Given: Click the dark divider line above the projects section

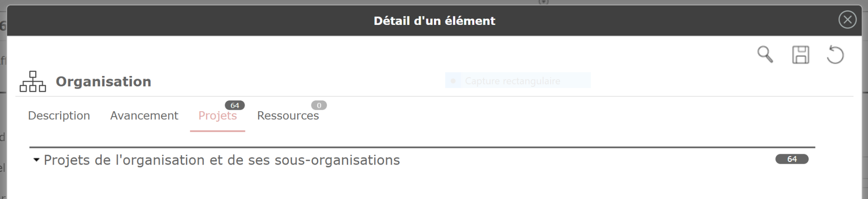Looking at the screenshot, I should coord(422,147).
